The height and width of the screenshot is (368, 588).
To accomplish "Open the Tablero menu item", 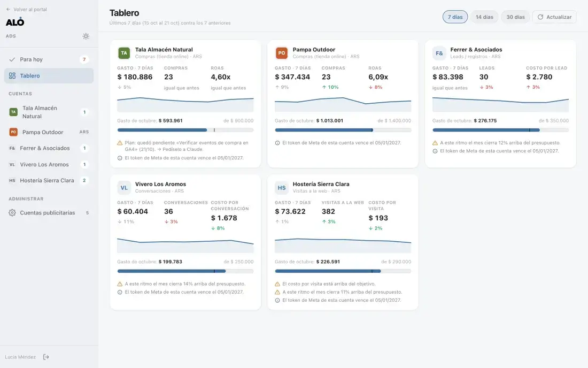I will tap(49, 76).
